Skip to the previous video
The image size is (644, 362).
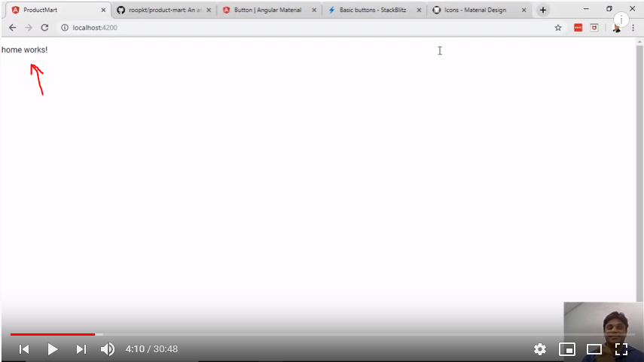point(24,349)
